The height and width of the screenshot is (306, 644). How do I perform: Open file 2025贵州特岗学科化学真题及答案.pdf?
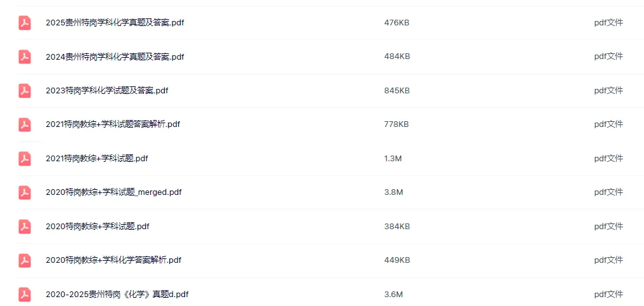(x=115, y=23)
